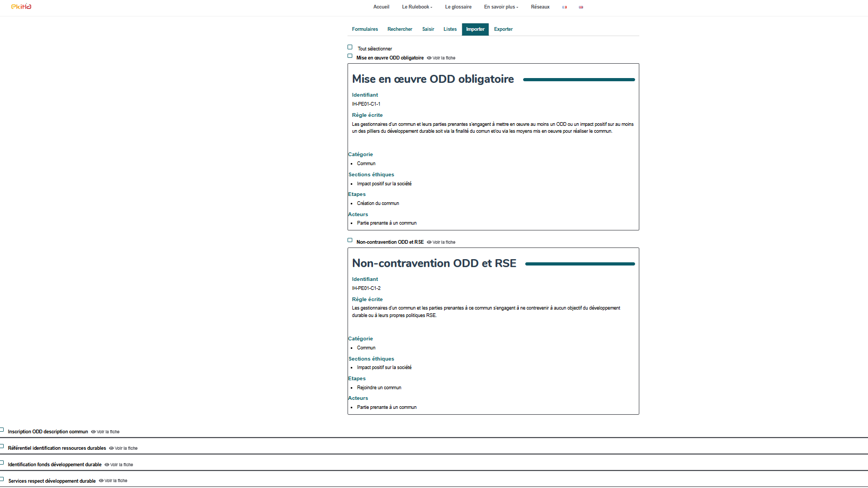This screenshot has width=868, height=488.
Task: Switch language with the French flag
Action: click(x=565, y=7)
